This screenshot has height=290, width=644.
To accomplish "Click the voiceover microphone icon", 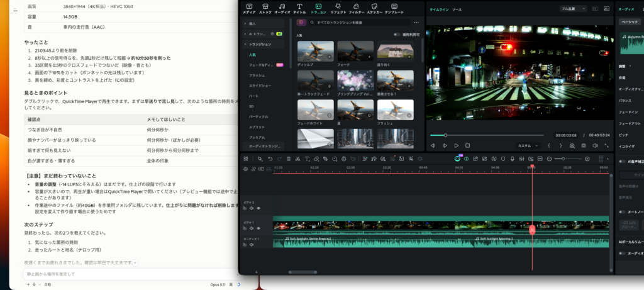I will tap(513, 159).
